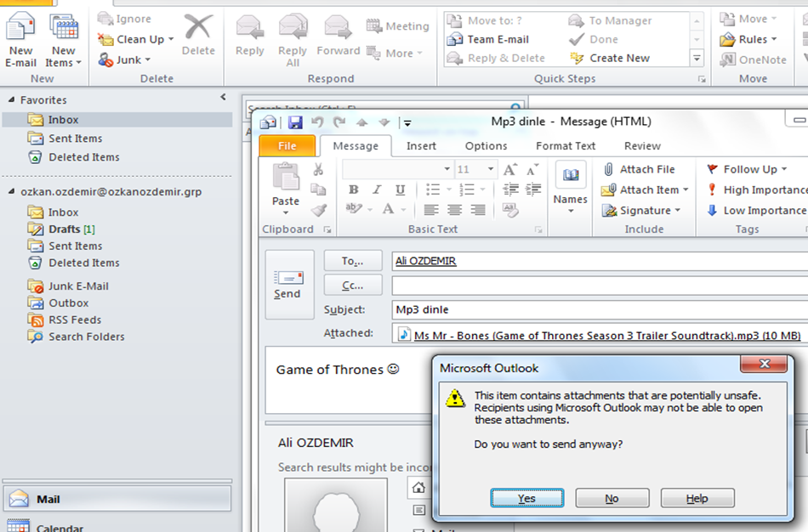Open Deleted Items under Favorites
The image size is (808, 532).
(74, 157)
